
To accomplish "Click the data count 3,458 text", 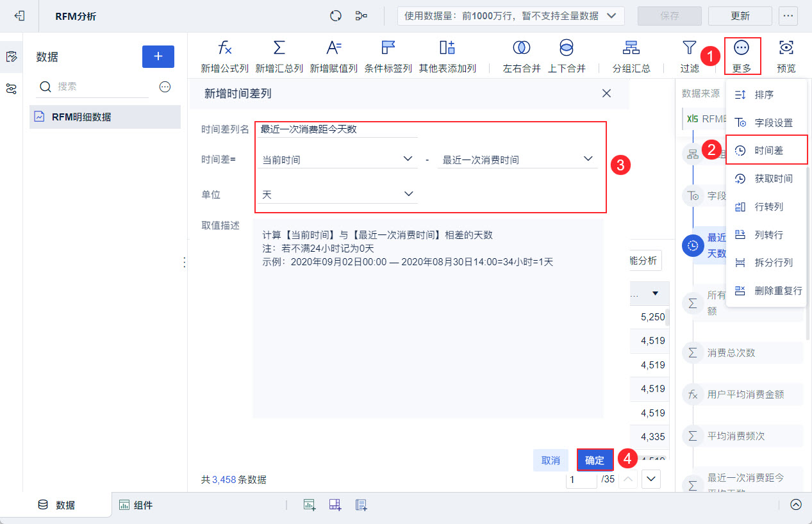I will [224, 479].
